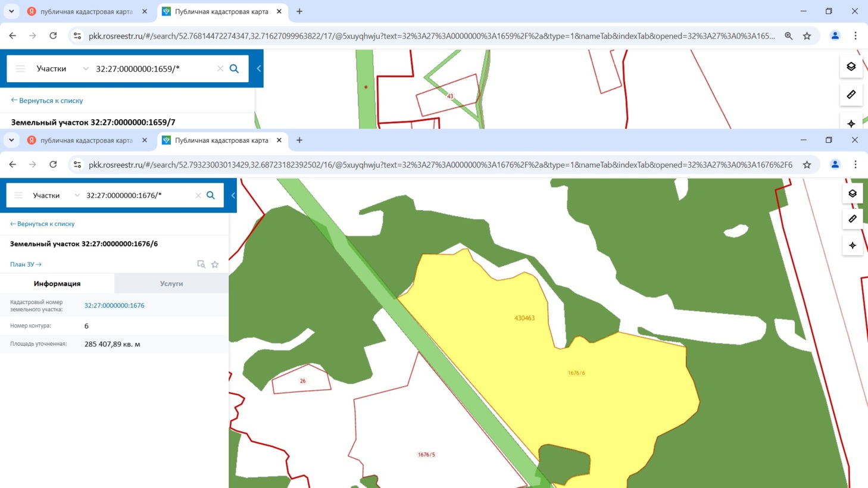Viewport: 868px width, 488px height.
Task: Clear the 32:27:0000000:1659/* search text
Action: tap(220, 68)
